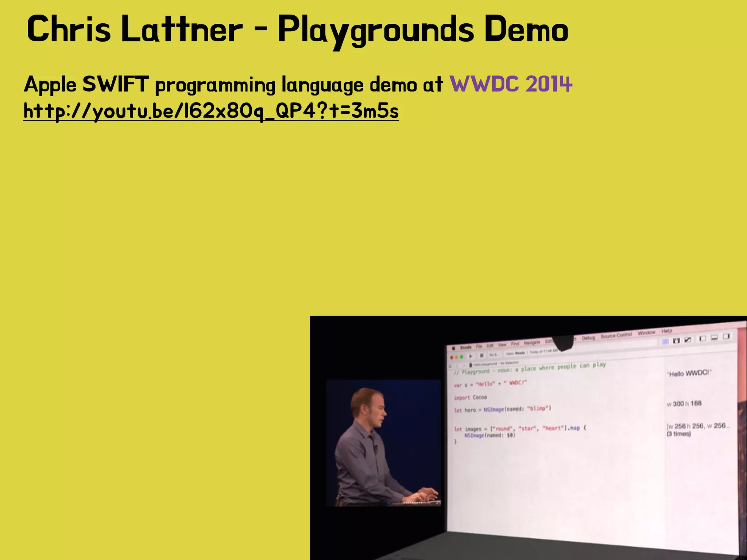Screen dimensions: 747x560
Task: Open the youtu.be video link
Action: 211,111
